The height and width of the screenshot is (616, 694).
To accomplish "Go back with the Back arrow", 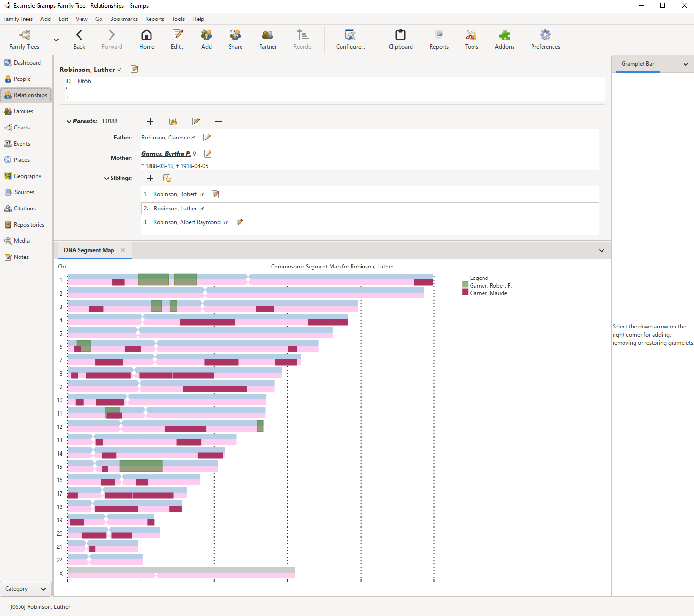I will click(x=79, y=40).
